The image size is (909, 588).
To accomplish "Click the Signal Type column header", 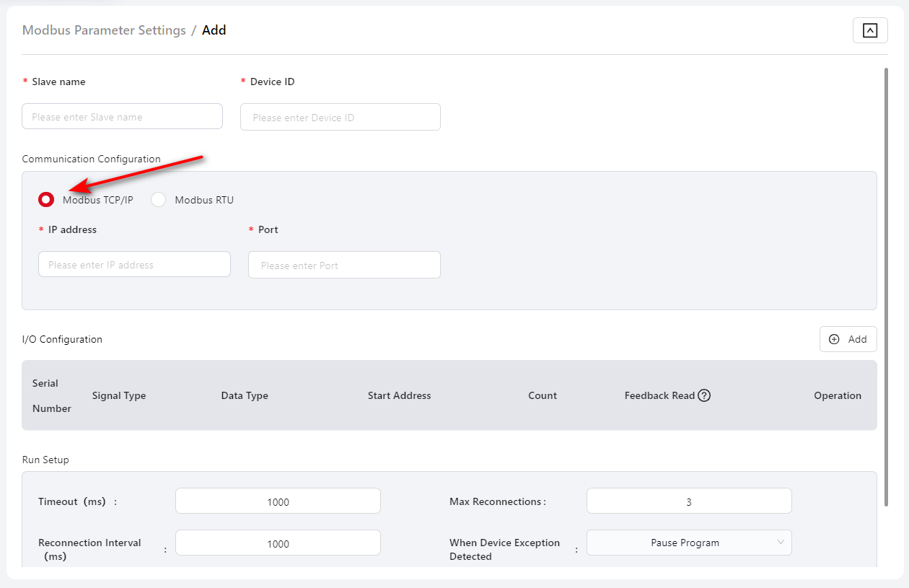I will (119, 395).
